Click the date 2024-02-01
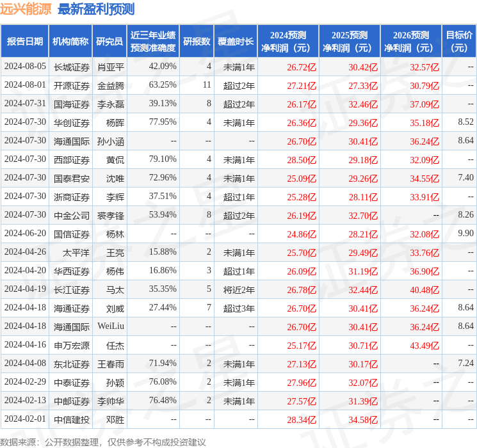Image resolution: width=477 pixels, height=448 pixels. (25, 419)
